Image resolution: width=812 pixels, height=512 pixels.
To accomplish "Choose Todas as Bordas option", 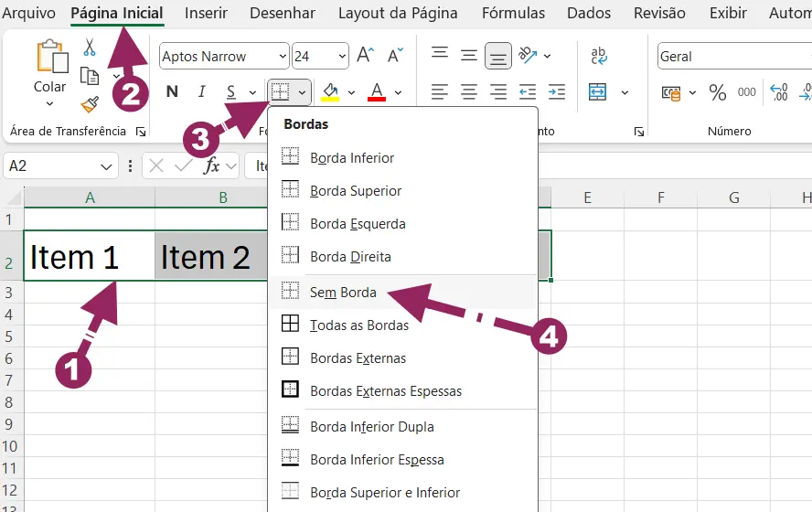I will coord(403,325).
